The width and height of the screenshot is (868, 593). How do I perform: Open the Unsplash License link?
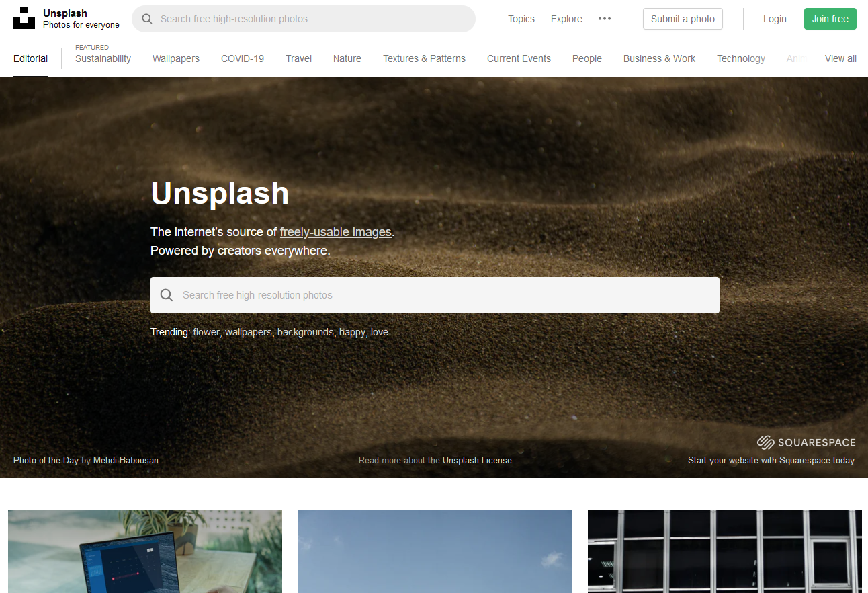point(477,461)
